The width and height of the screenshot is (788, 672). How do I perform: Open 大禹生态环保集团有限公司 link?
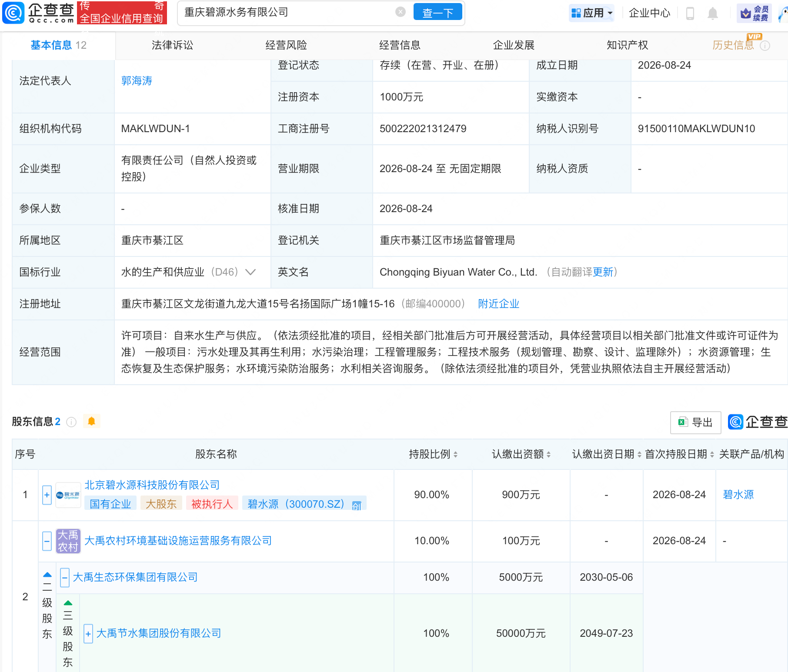135,577
